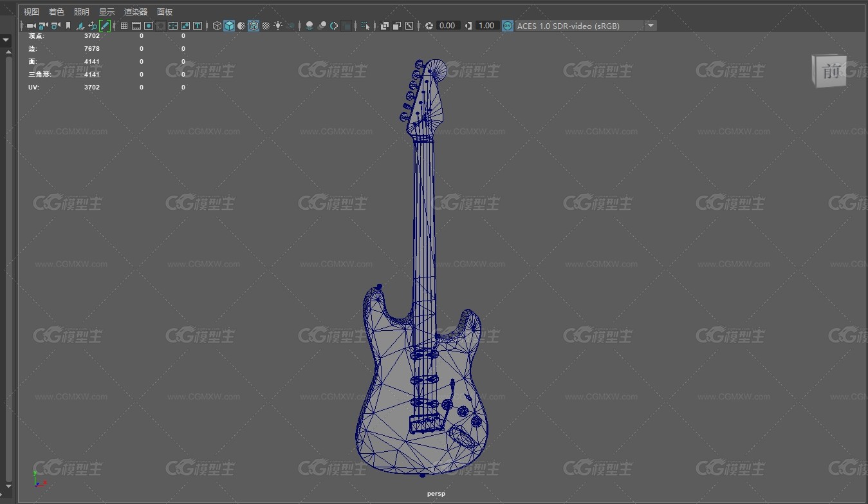Open the 着色 menu

pos(57,12)
